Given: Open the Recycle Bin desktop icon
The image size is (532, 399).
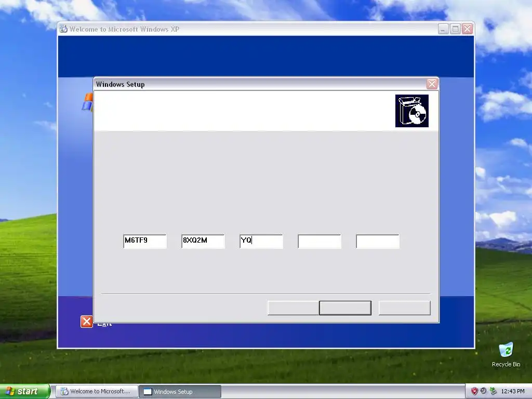Looking at the screenshot, I should (x=506, y=355).
